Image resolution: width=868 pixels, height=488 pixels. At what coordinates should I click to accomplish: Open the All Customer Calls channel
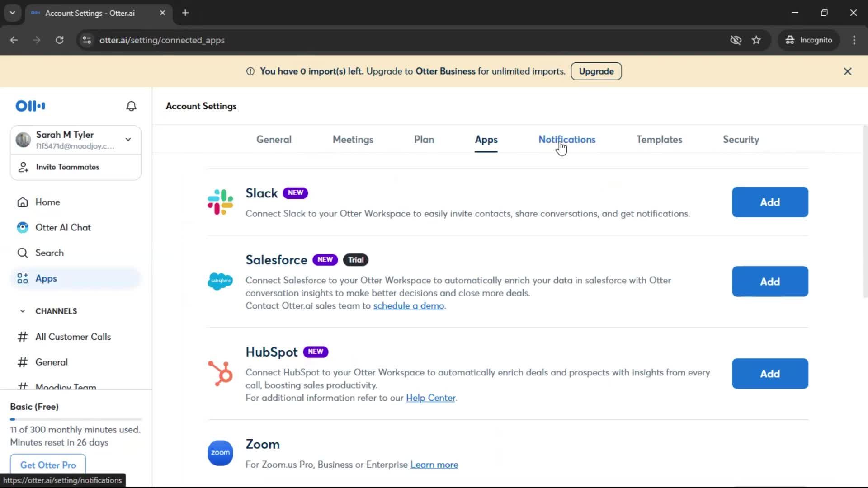(x=73, y=337)
